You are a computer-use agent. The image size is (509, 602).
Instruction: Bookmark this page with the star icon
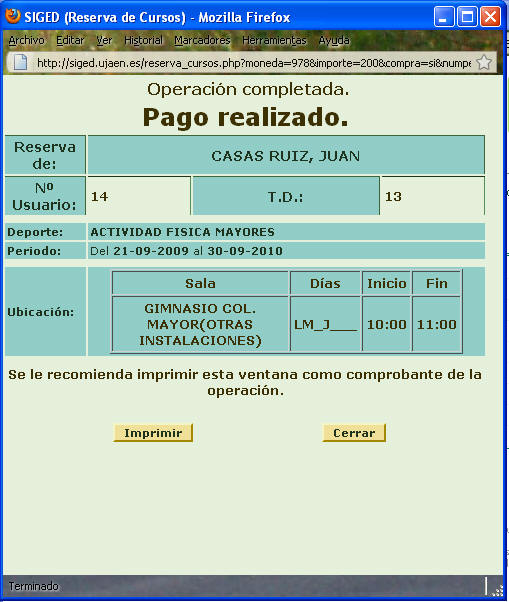coord(484,62)
